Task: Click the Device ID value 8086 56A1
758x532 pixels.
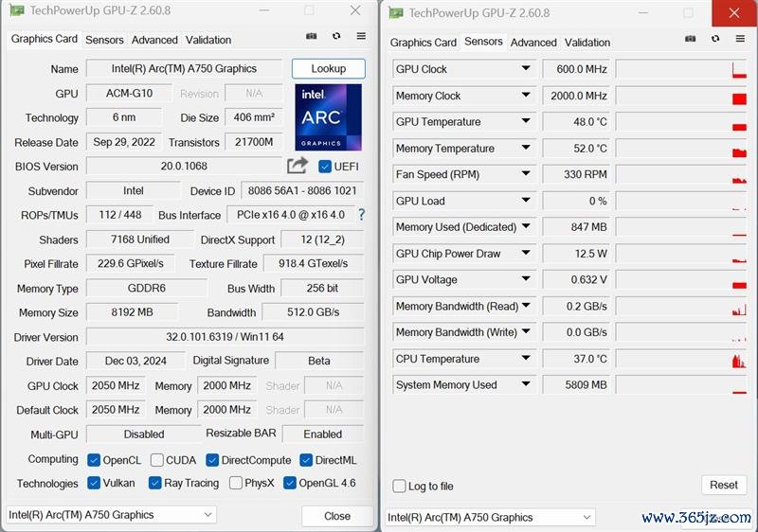Action: (302, 190)
